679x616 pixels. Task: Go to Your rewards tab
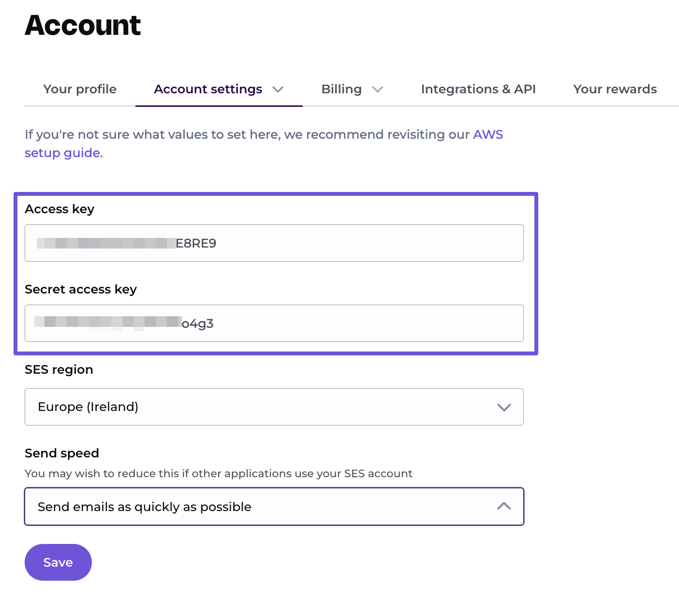[615, 89]
